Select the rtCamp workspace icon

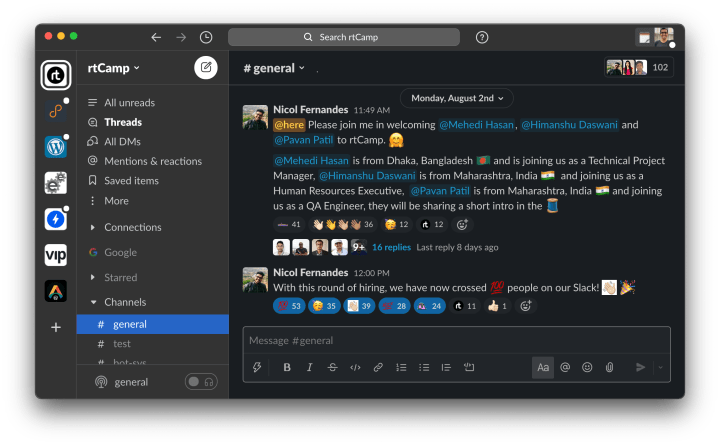[x=56, y=75]
